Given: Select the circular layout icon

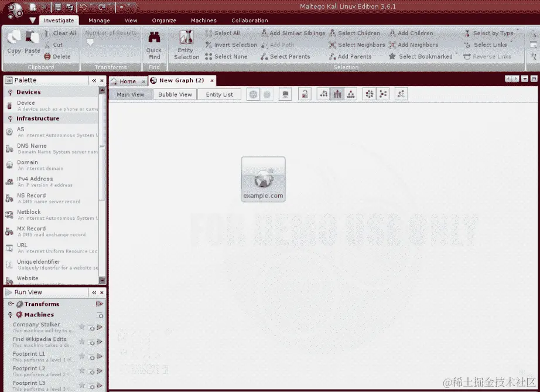Looking at the screenshot, I should click(x=369, y=94).
